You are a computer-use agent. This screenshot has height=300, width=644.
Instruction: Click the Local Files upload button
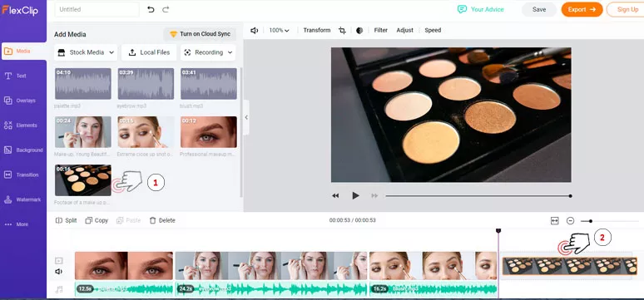(149, 52)
